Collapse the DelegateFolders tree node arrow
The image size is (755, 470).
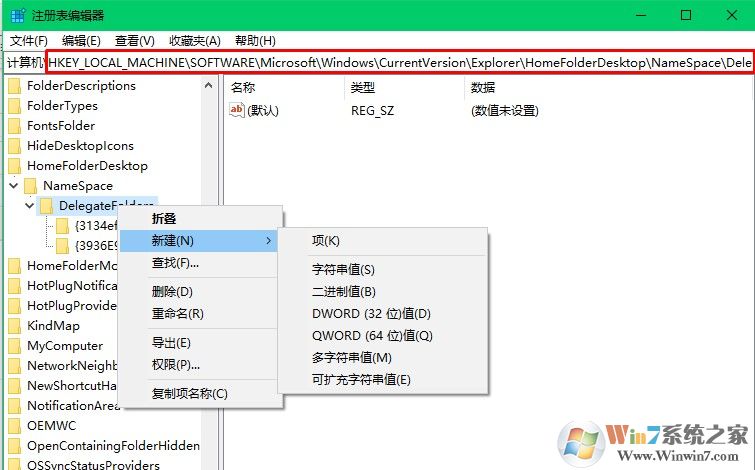[29, 205]
